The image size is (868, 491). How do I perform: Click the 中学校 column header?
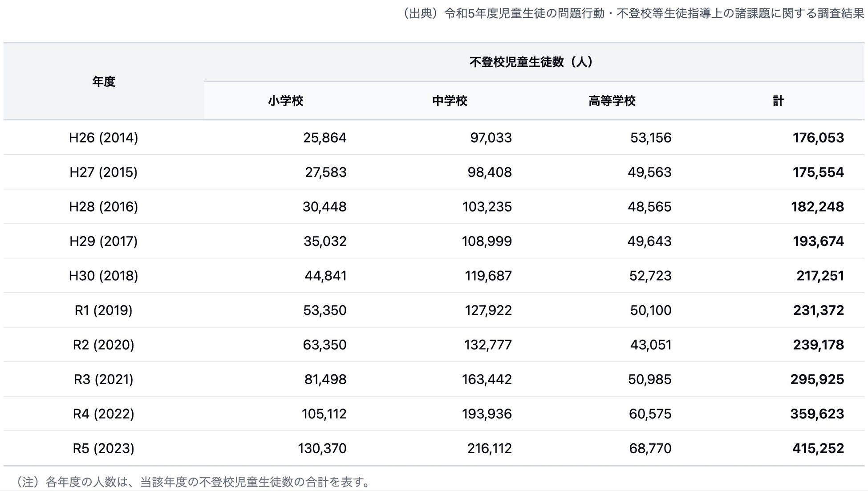450,101
